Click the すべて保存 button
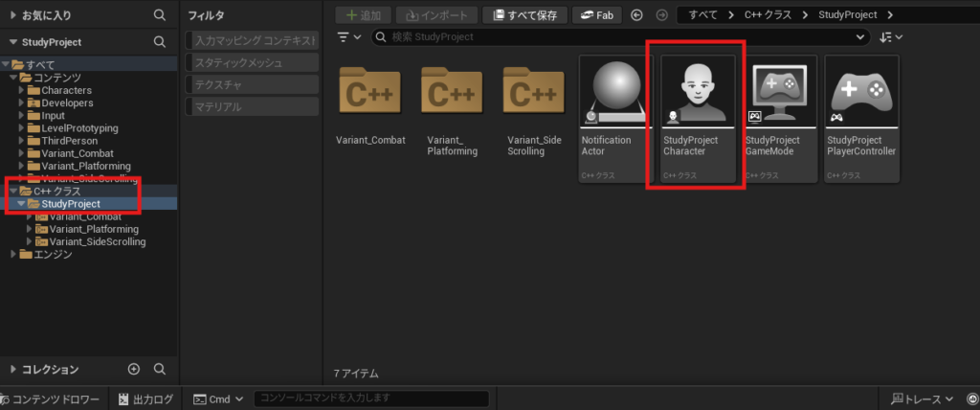The height and width of the screenshot is (410, 980). tap(524, 15)
